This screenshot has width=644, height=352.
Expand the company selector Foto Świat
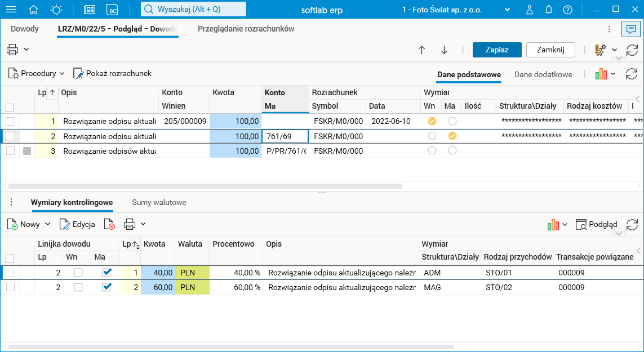pos(507,10)
